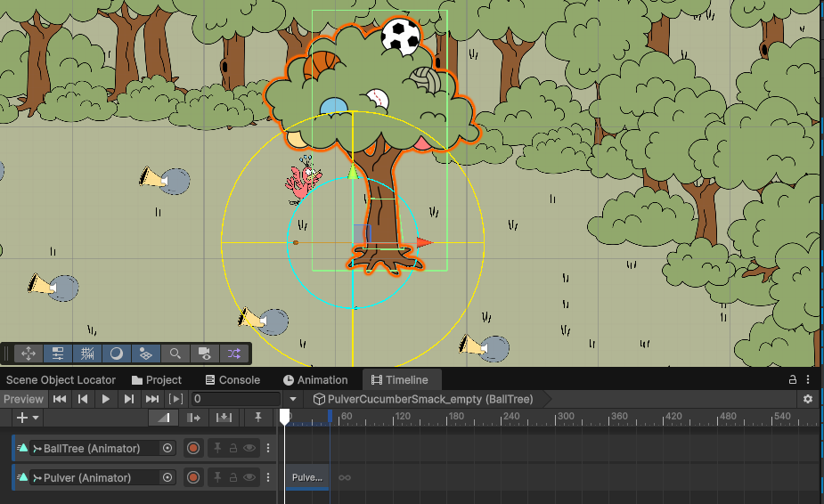Open Timeline settings gear
Viewport: 824px width, 504px height.
808,399
